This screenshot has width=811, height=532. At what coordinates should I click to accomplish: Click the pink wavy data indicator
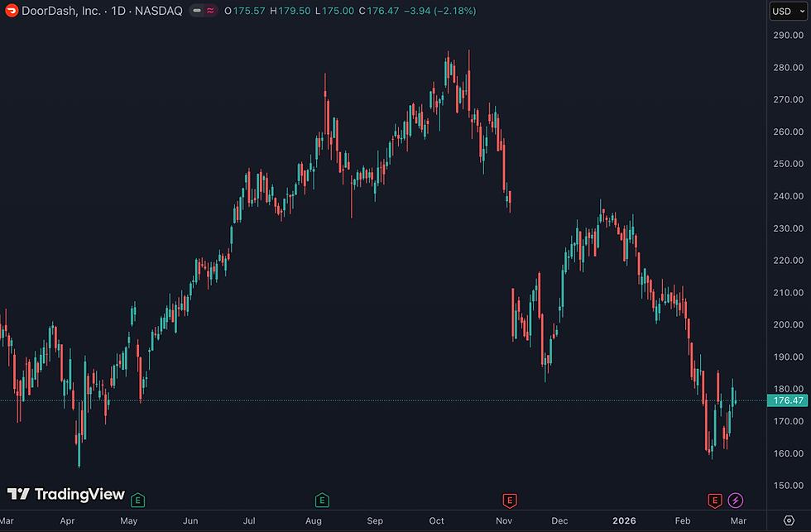coord(210,10)
